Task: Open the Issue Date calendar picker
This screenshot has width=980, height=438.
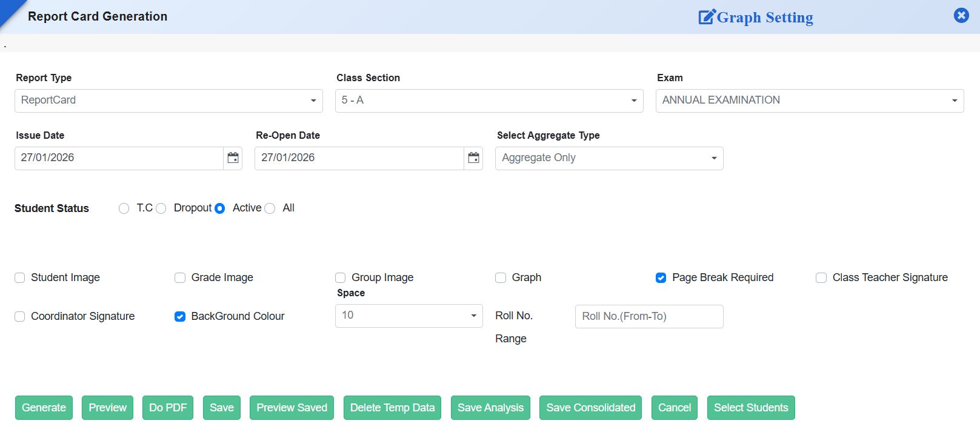Action: [233, 158]
